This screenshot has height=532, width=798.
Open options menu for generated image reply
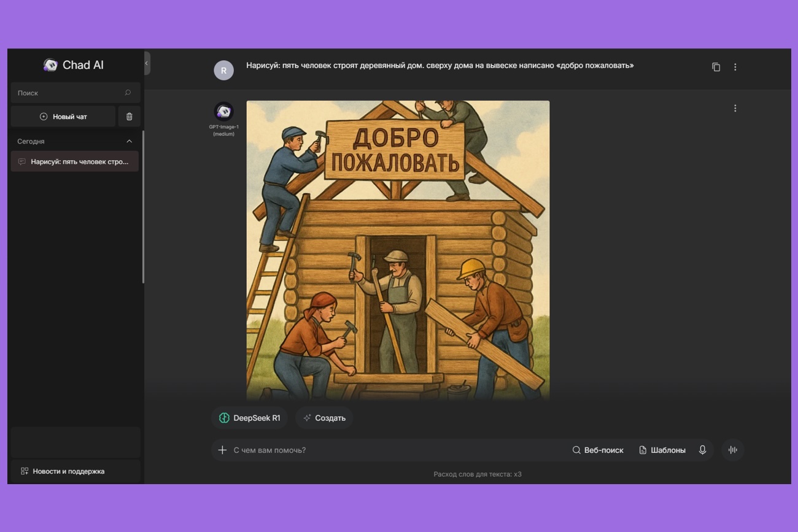(735, 109)
